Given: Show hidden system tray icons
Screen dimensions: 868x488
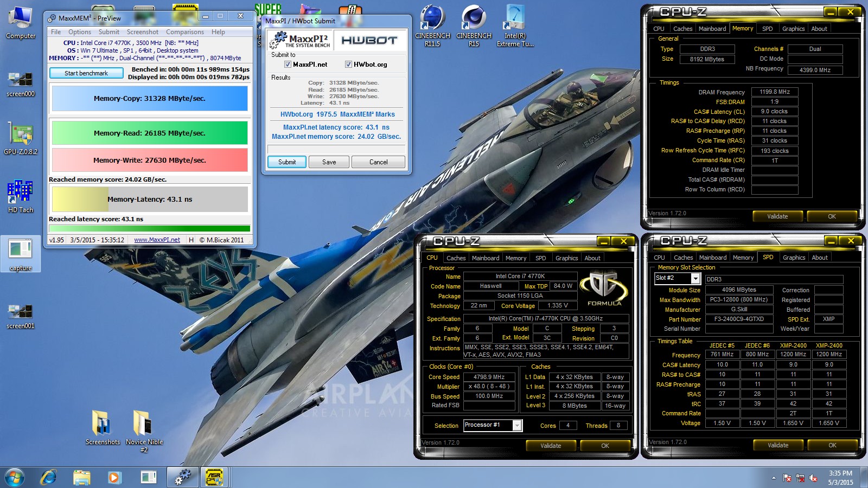Looking at the screenshot, I should tap(774, 478).
